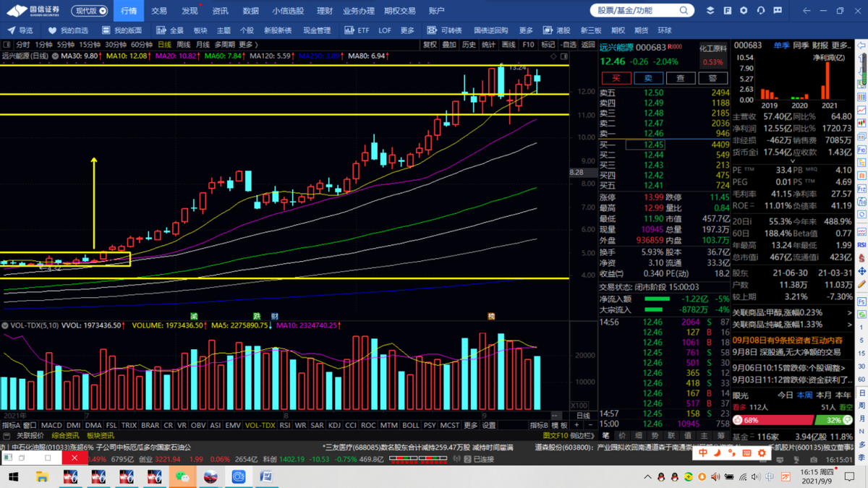Select 本周 in the 眼光 panel
868x488 pixels.
(804, 395)
